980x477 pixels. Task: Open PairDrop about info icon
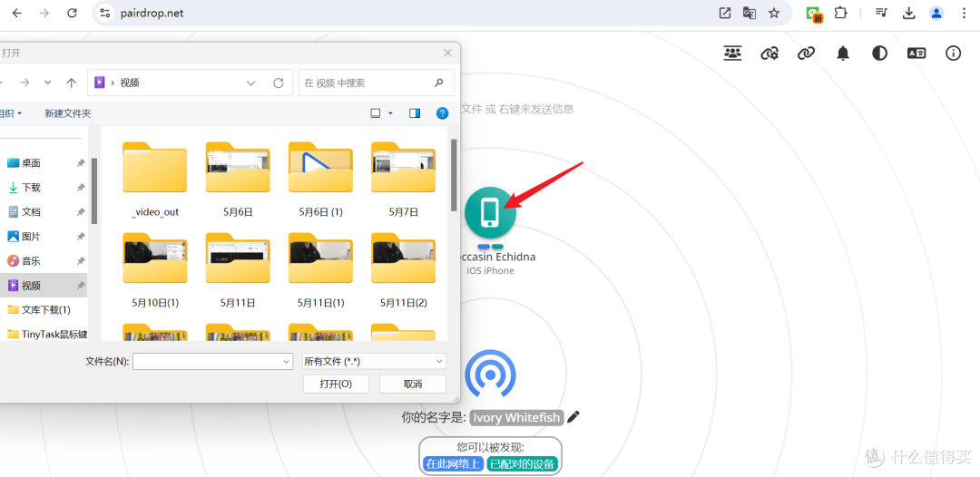coord(953,54)
